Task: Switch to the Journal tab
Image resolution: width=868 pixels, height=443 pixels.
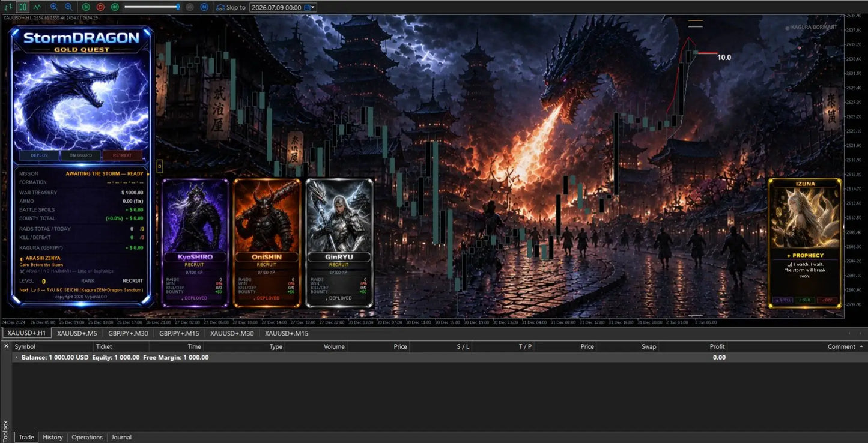Action: coord(121,437)
